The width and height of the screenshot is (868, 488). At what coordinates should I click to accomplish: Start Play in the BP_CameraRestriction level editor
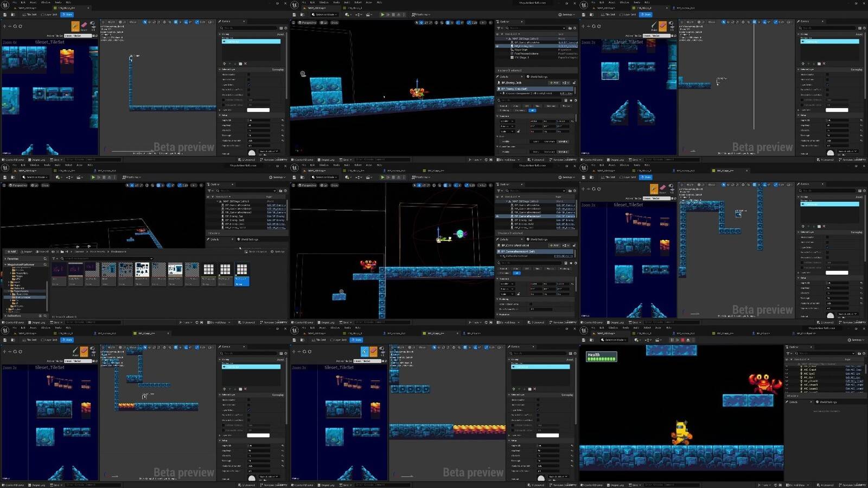[382, 178]
